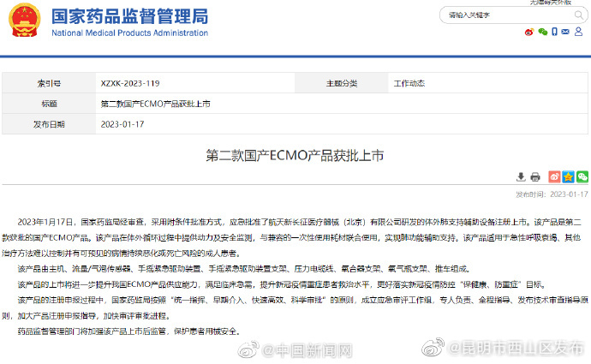This screenshot has height=364, width=591.
Task: Open the 国家药品监督管理局 site title
Action: [129, 16]
